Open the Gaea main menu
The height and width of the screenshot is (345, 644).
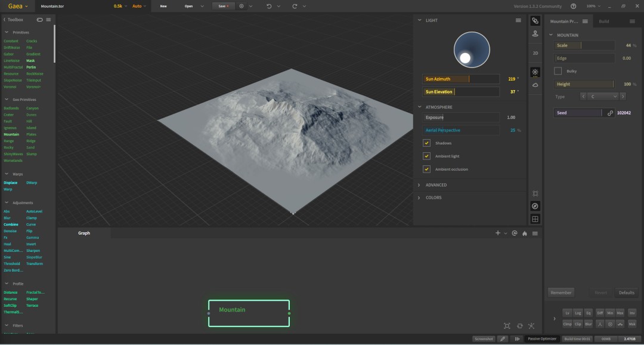click(x=18, y=6)
